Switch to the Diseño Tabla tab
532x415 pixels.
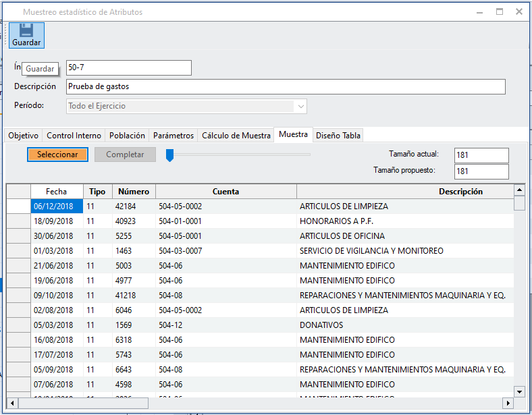point(338,136)
